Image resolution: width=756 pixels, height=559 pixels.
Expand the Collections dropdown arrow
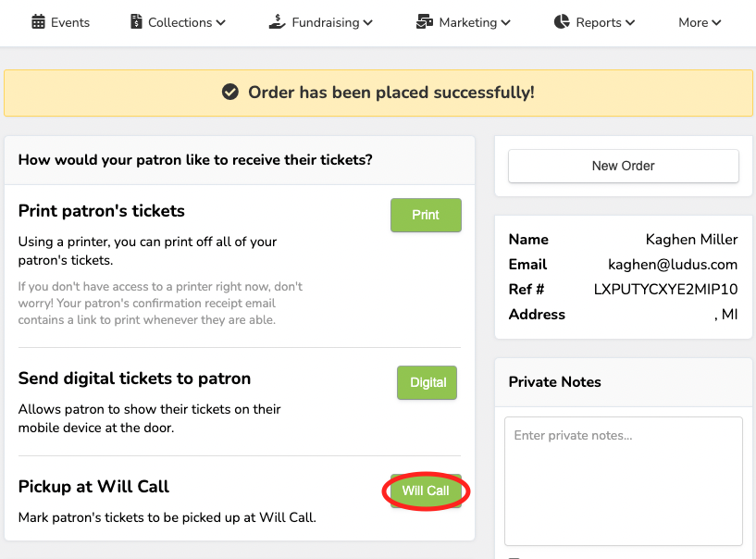coord(220,23)
